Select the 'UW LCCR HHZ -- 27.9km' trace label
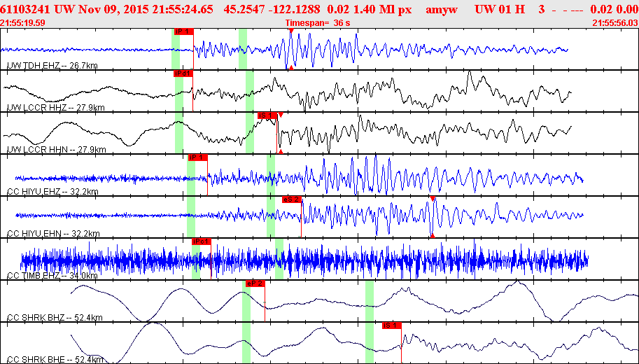 tap(56, 108)
